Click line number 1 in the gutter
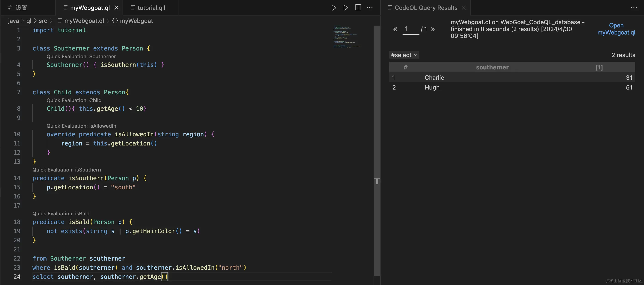Viewport: 644px width, 285px height. [x=19, y=30]
